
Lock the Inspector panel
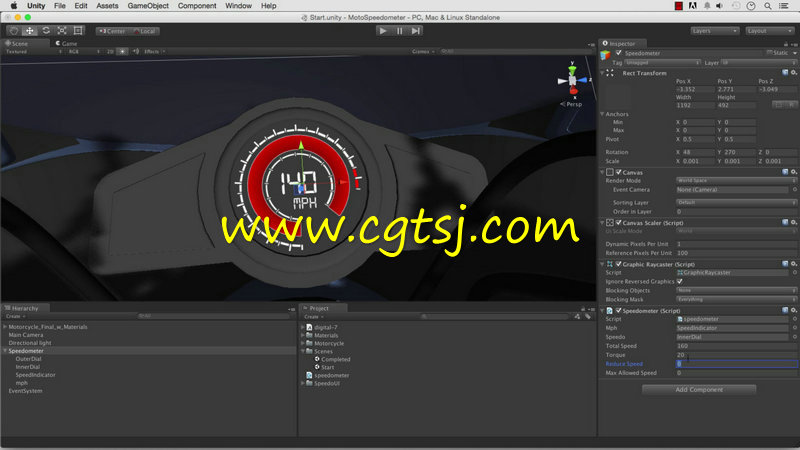pyautogui.click(x=786, y=44)
